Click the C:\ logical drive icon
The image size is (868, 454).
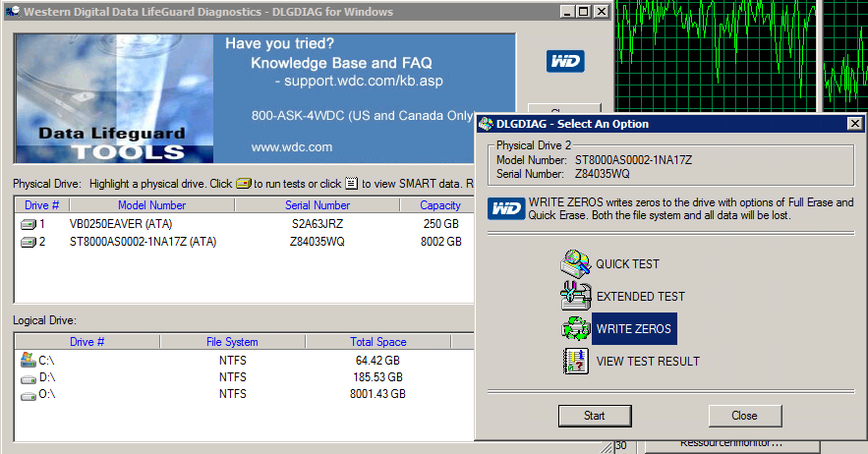[x=29, y=360]
